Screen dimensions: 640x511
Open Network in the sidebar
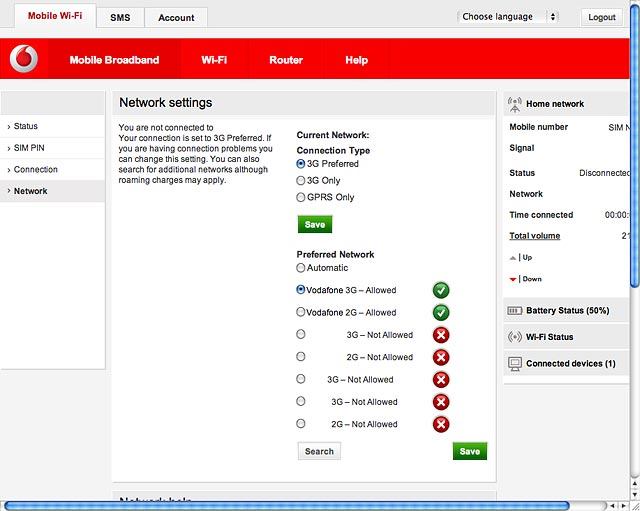pyautogui.click(x=52, y=191)
